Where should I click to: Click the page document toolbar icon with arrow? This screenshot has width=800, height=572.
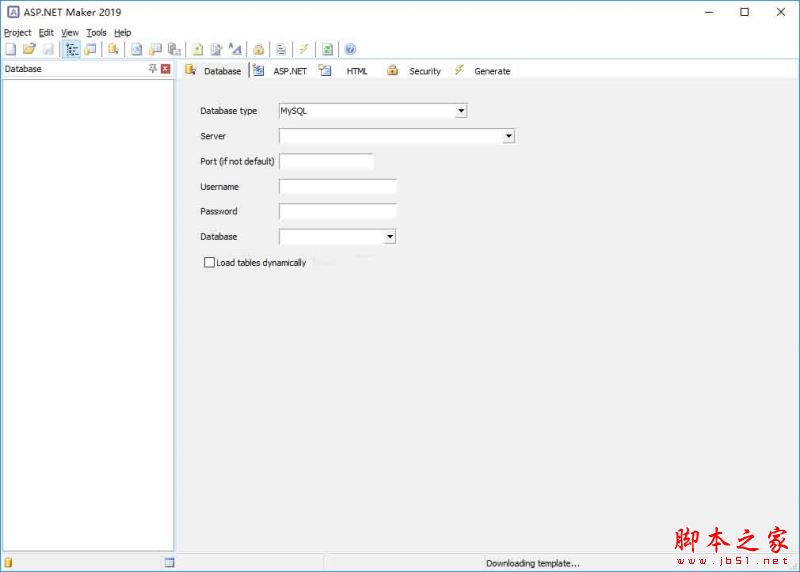137,49
